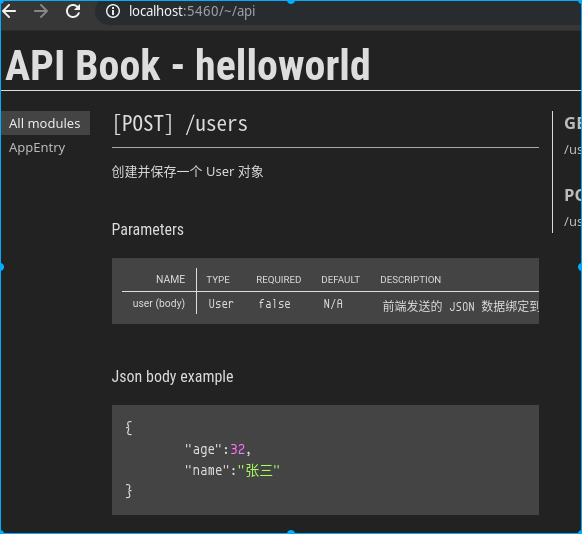Select the All modules sidebar item
Screen dimensions: 582x534
(45, 123)
